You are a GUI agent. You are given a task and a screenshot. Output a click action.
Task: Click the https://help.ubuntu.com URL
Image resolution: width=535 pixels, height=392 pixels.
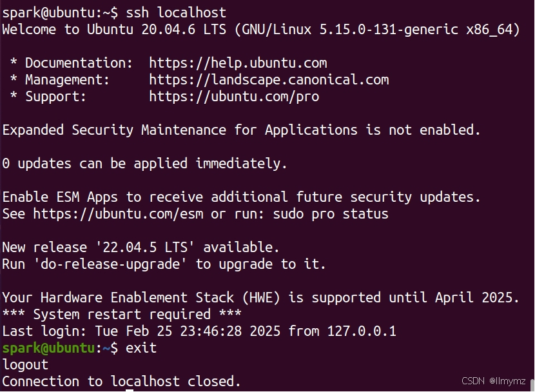pyautogui.click(x=238, y=63)
